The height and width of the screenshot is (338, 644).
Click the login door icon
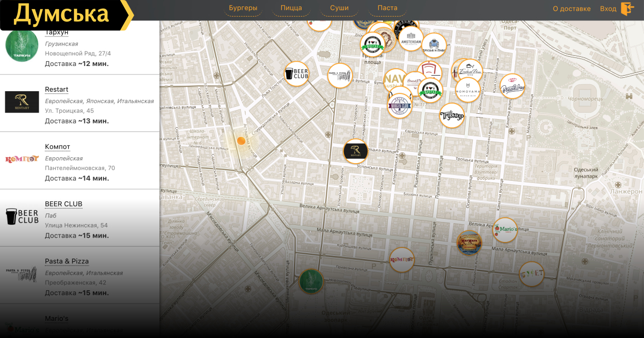tap(627, 9)
